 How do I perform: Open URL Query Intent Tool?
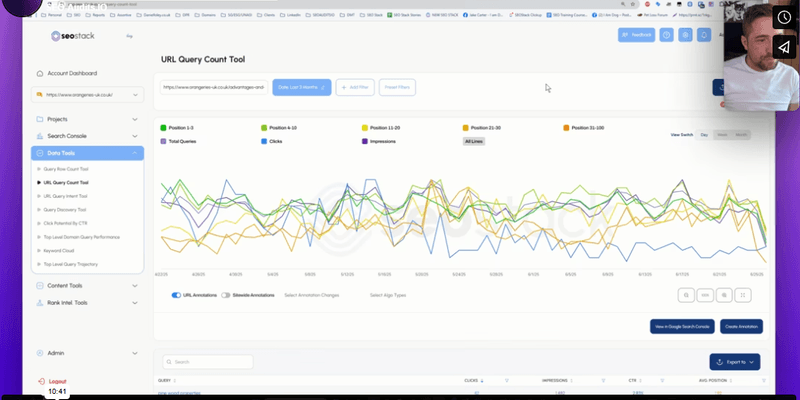[x=65, y=196]
